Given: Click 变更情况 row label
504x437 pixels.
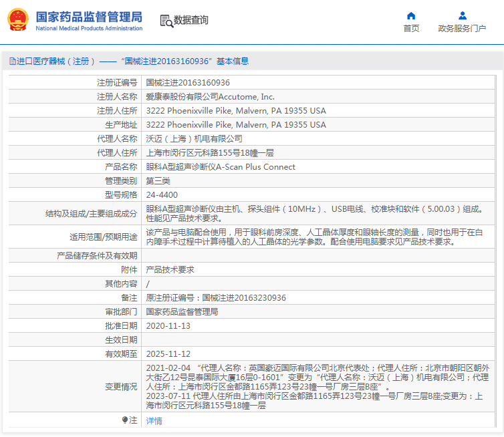Looking at the screenshot, I should 121,387.
